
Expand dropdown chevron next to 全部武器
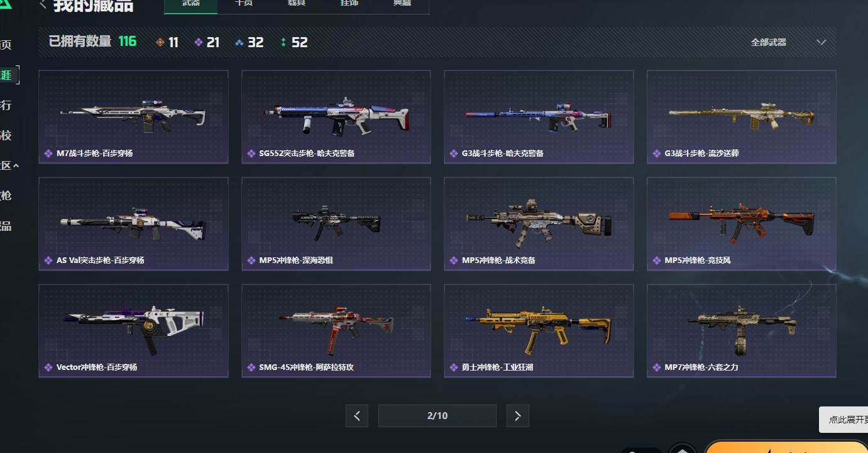821,42
